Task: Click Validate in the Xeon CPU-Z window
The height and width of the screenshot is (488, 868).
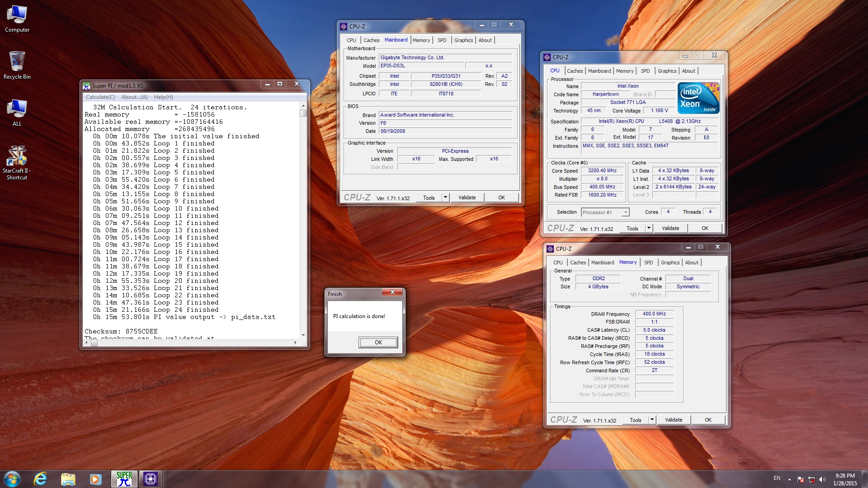Action: point(670,228)
